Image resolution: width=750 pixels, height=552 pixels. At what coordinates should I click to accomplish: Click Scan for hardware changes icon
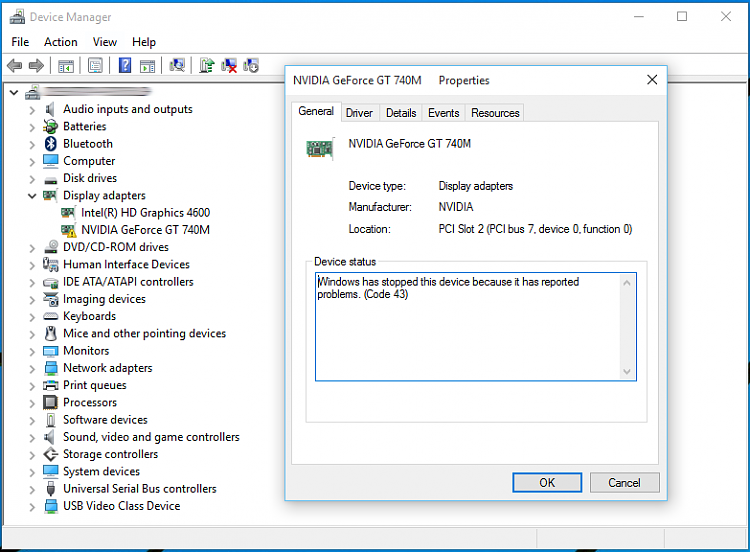(177, 65)
